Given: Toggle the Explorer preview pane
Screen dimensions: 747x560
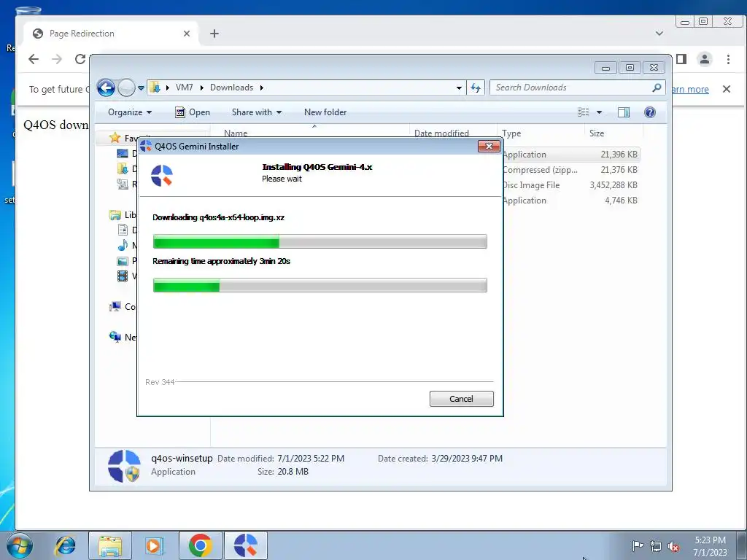Looking at the screenshot, I should [x=624, y=112].
